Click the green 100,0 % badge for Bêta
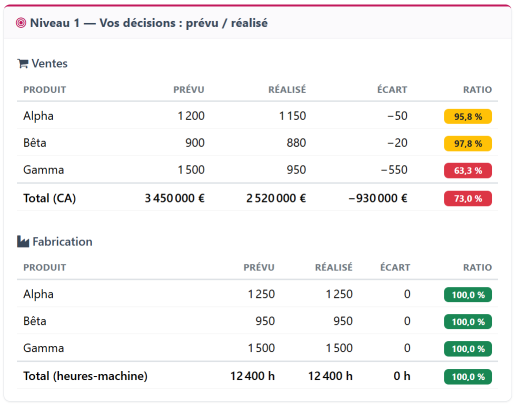The image size is (516, 405). [x=468, y=322]
